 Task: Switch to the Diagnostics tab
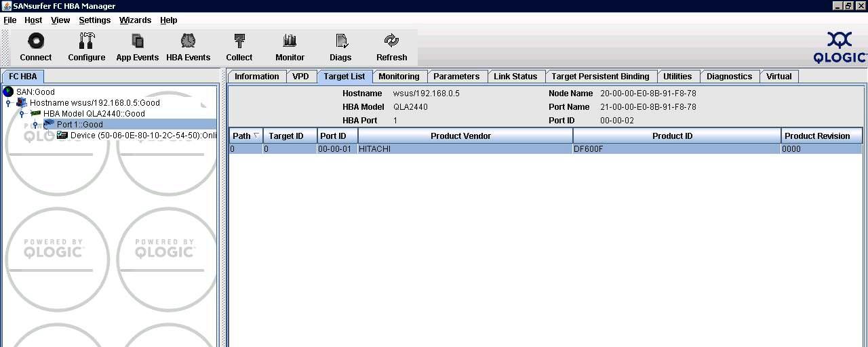point(730,76)
